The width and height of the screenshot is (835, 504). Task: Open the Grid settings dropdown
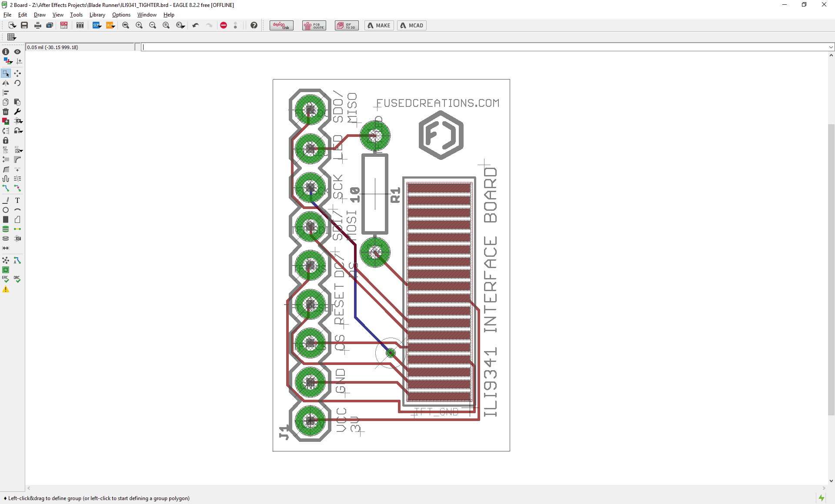click(x=12, y=37)
